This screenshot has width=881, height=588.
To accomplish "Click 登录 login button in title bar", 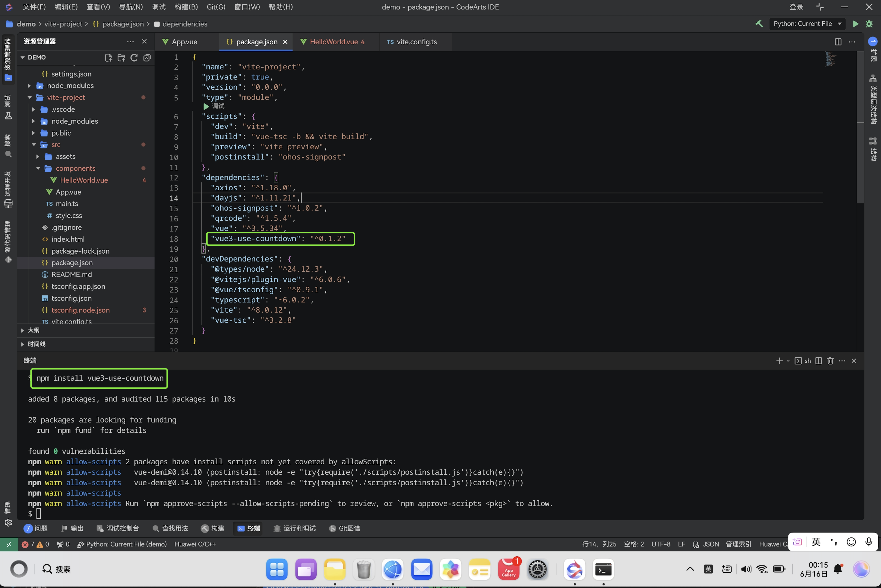I will (x=796, y=7).
